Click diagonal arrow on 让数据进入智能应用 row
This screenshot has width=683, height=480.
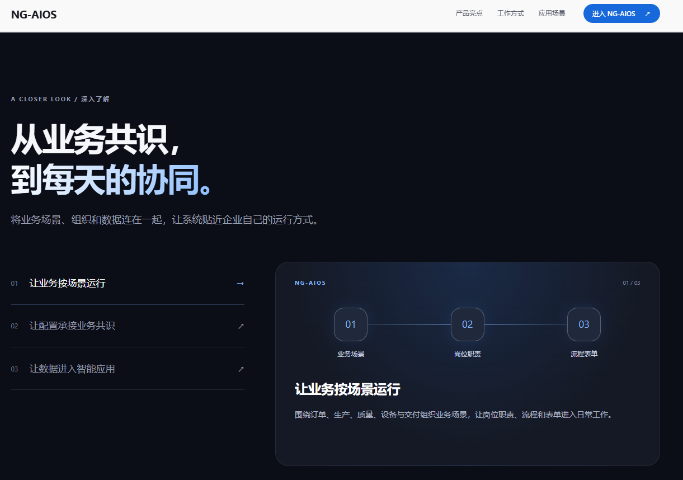[241, 369]
